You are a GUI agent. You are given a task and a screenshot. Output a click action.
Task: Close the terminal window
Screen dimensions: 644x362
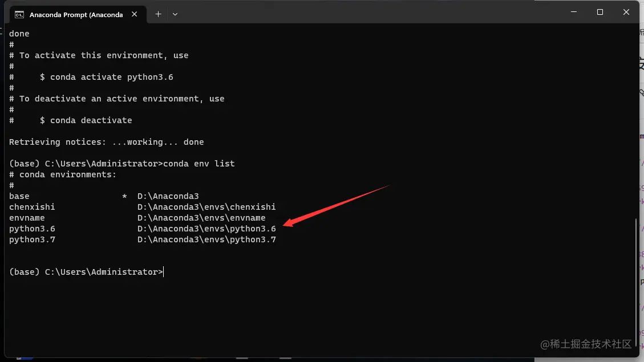tap(626, 12)
